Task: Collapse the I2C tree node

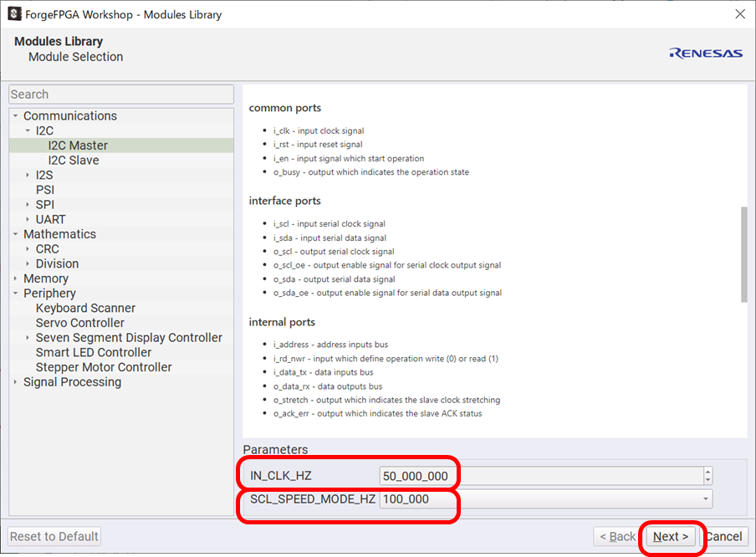Action: (28, 131)
